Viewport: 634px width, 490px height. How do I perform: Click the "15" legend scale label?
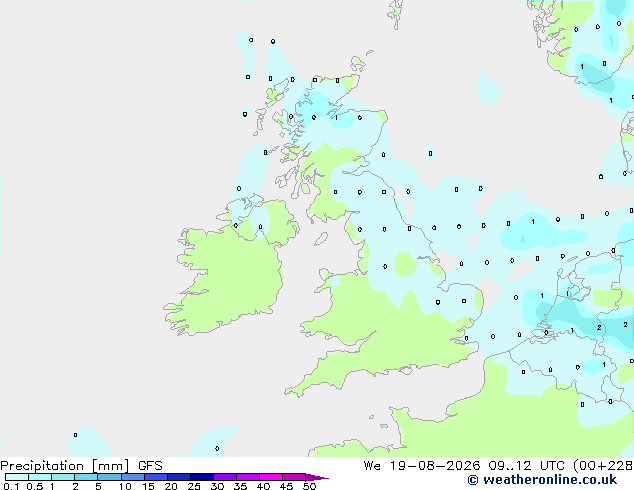(x=148, y=486)
